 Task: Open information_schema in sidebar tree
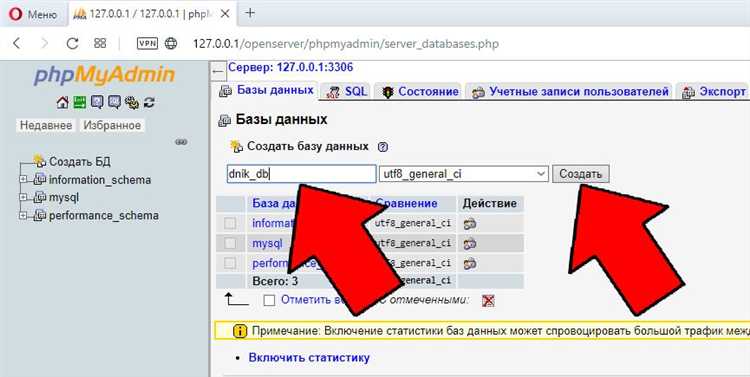pyautogui.click(x=99, y=179)
